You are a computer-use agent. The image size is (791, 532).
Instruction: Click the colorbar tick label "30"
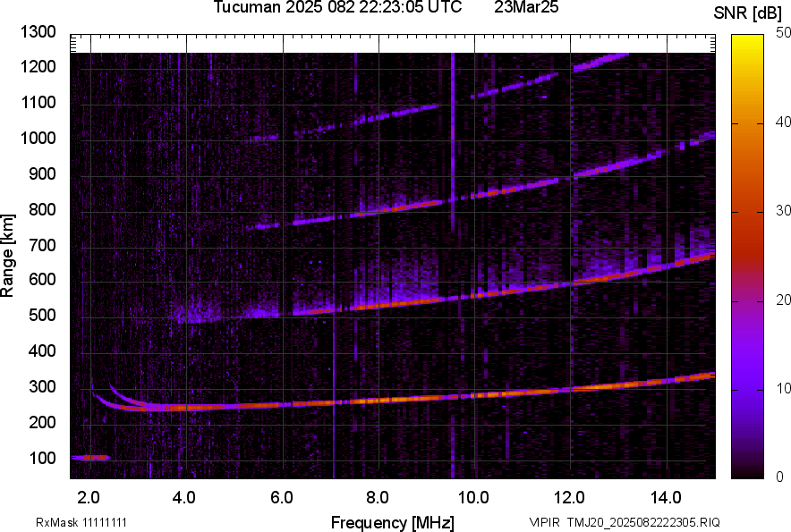coord(783,211)
